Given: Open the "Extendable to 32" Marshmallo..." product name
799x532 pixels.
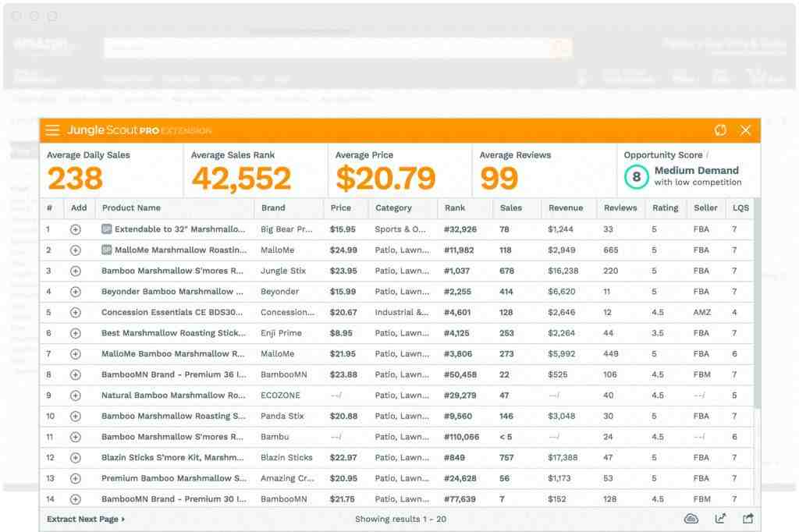Looking at the screenshot, I should tap(180, 229).
